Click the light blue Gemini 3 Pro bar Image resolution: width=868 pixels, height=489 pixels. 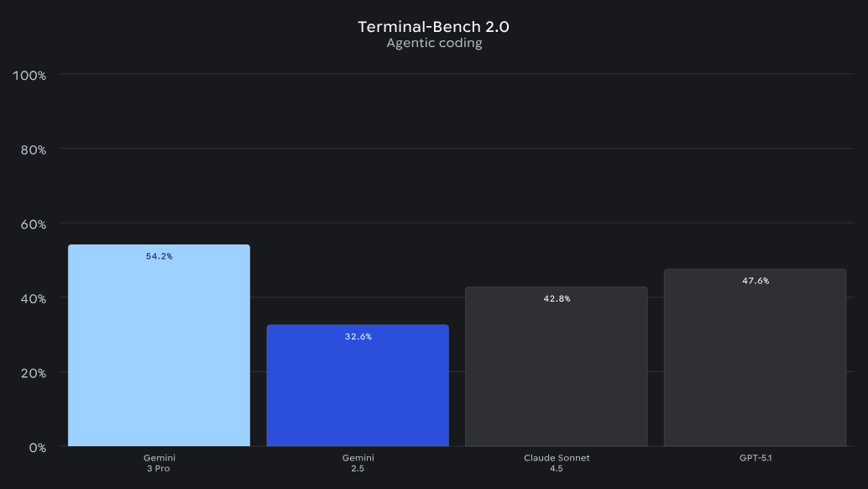tap(159, 353)
